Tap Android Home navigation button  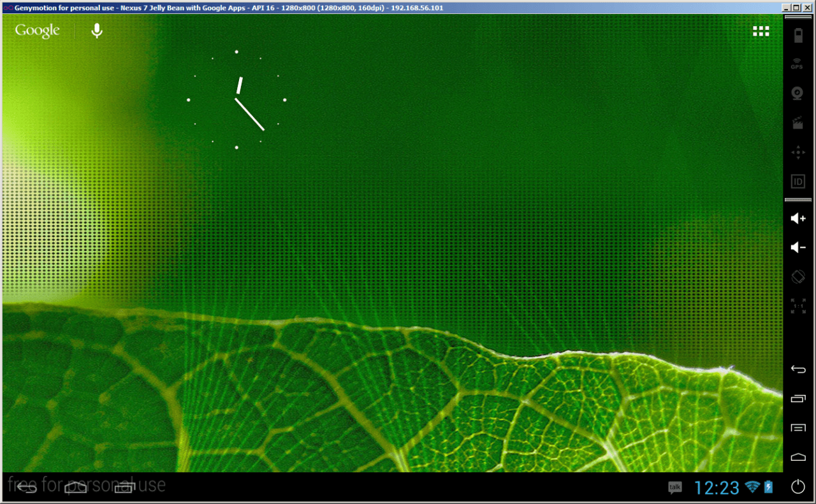(x=76, y=488)
